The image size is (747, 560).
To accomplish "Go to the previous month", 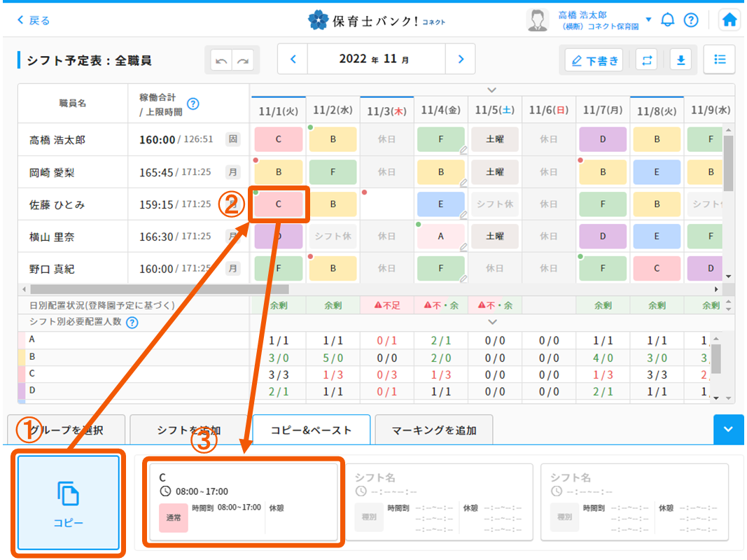I will click(x=293, y=59).
